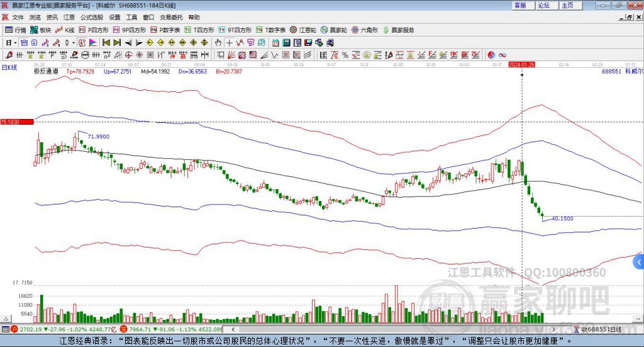Expand the 日 period dropdown

[15, 43]
